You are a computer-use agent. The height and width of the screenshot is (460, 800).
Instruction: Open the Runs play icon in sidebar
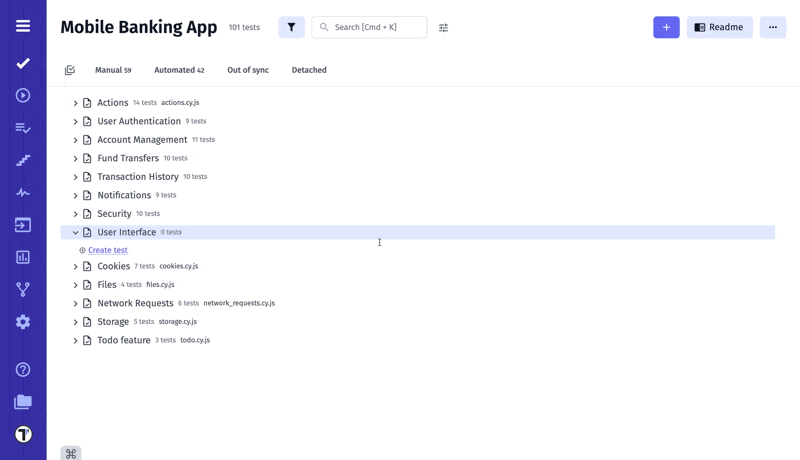coord(23,95)
